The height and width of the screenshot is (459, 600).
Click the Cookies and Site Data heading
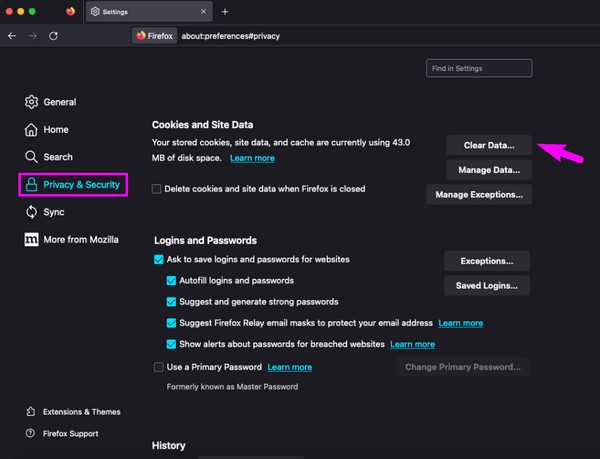pos(202,125)
